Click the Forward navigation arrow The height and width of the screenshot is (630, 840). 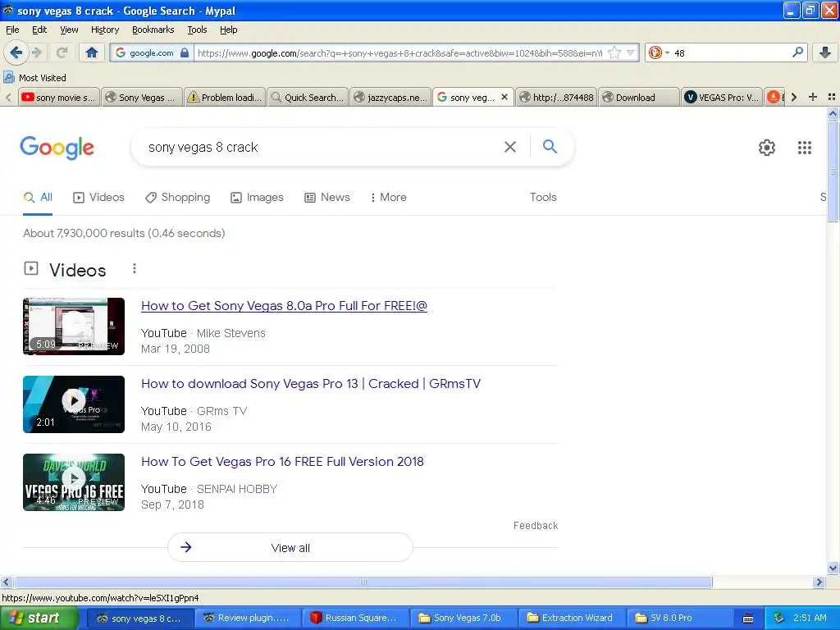coord(36,52)
